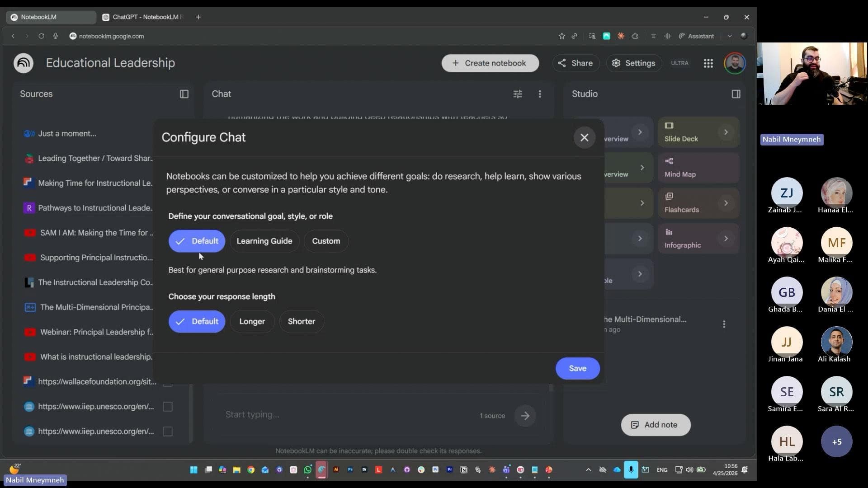The image size is (868, 488).
Task: Show hidden system tray icons
Action: pos(588,470)
